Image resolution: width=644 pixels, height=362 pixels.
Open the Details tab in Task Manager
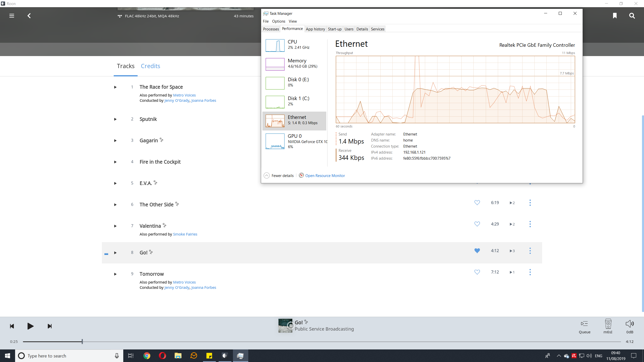click(362, 29)
